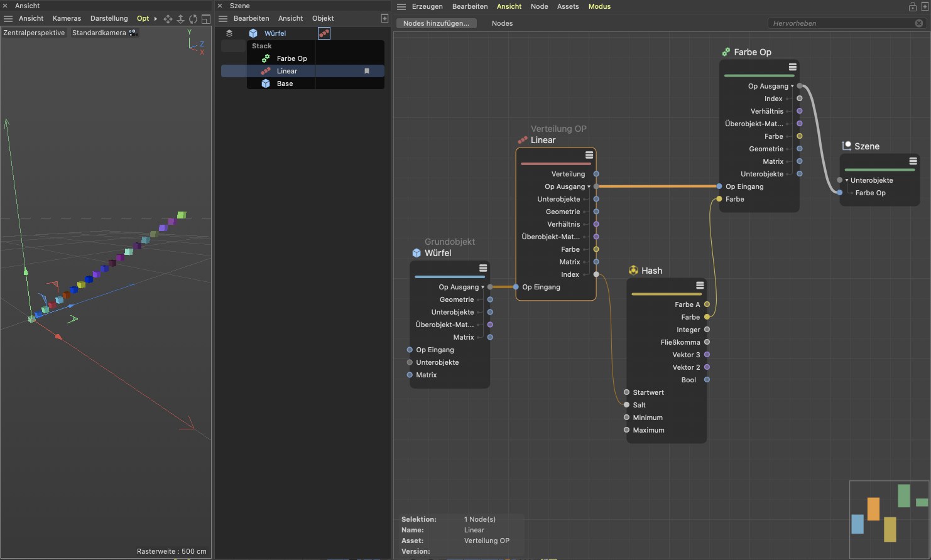
Task: Open the Kameras menu in the viewport
Action: point(67,19)
